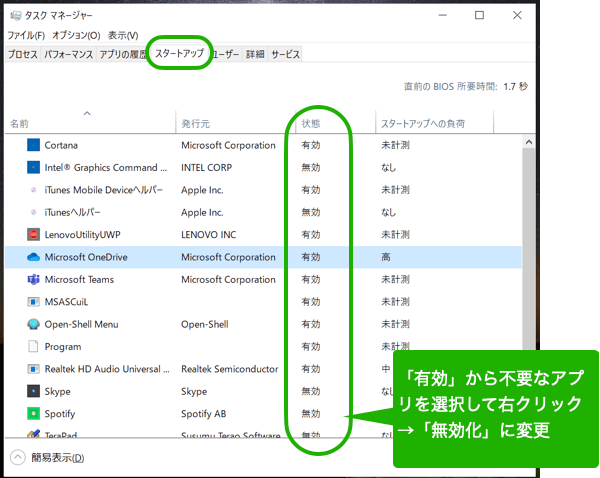Click the Skype icon

tap(34, 391)
